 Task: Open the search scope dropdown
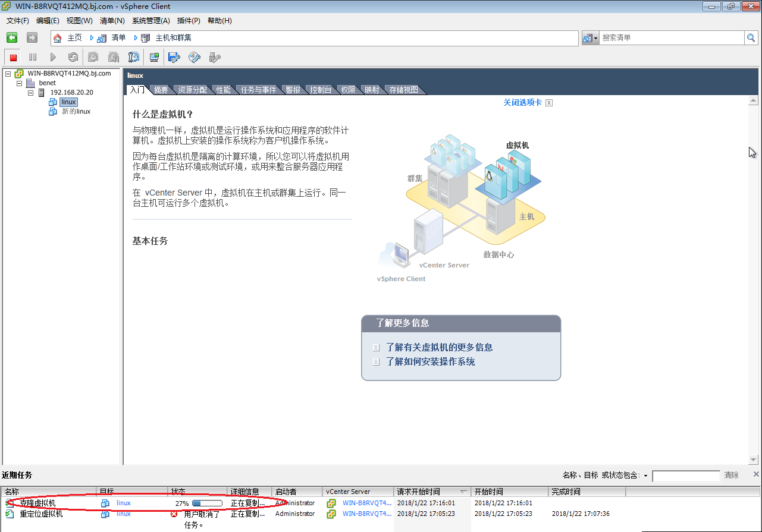(x=590, y=38)
